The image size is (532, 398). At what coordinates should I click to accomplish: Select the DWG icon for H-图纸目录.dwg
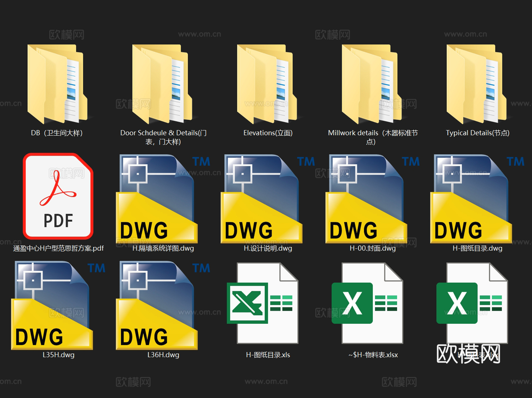471,199
